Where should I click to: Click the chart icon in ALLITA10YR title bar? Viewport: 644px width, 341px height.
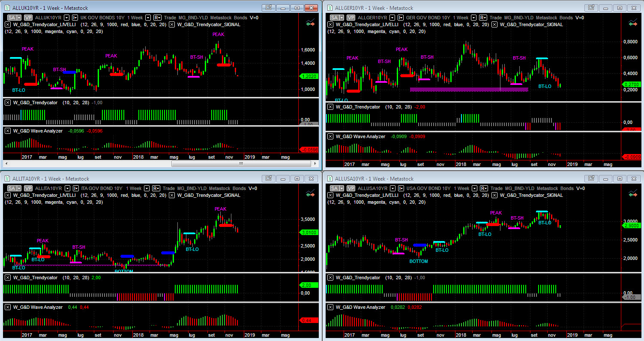click(x=7, y=178)
